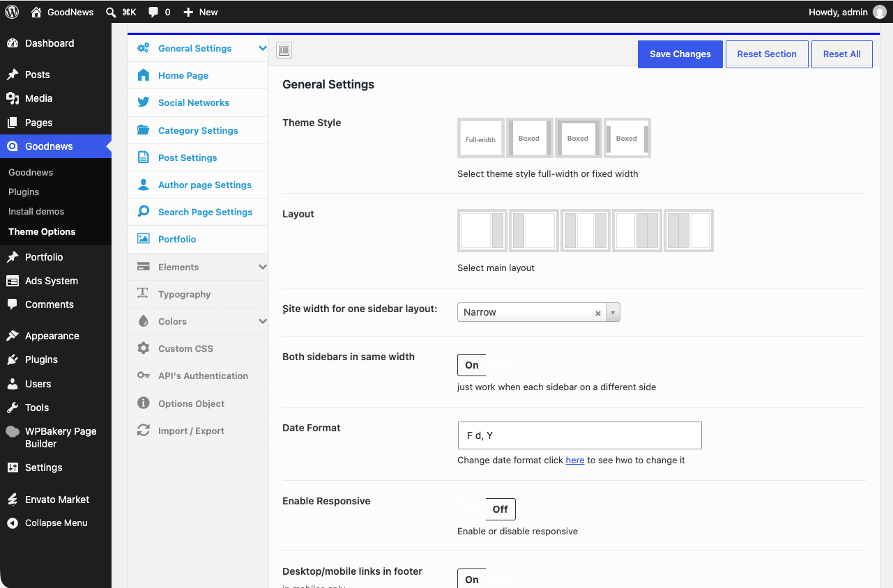Image resolution: width=893 pixels, height=588 pixels.
Task: Switch Both sidebars in same width to Off
Action: point(501,365)
